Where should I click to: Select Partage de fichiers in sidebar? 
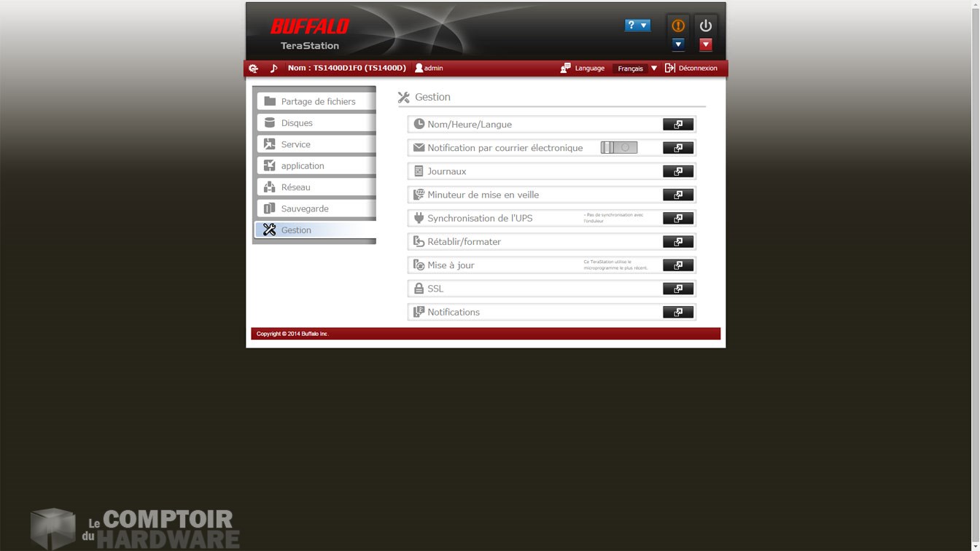coord(316,101)
